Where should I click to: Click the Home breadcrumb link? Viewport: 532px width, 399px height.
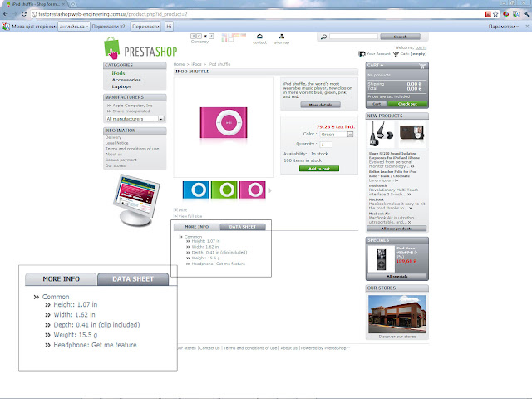click(x=179, y=64)
